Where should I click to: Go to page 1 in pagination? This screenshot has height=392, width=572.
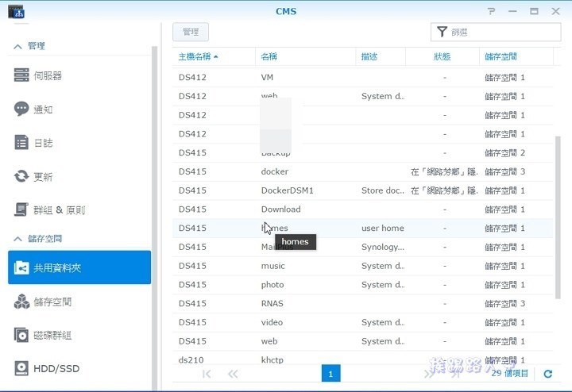(x=330, y=373)
